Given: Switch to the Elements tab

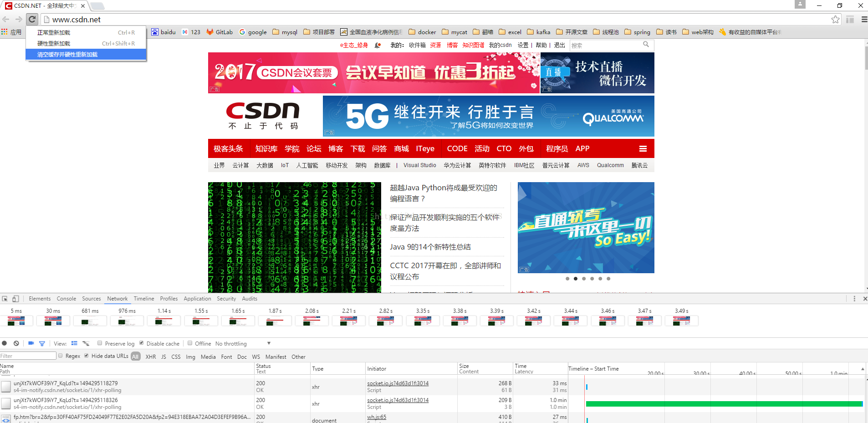Looking at the screenshot, I should pyautogui.click(x=40, y=299).
